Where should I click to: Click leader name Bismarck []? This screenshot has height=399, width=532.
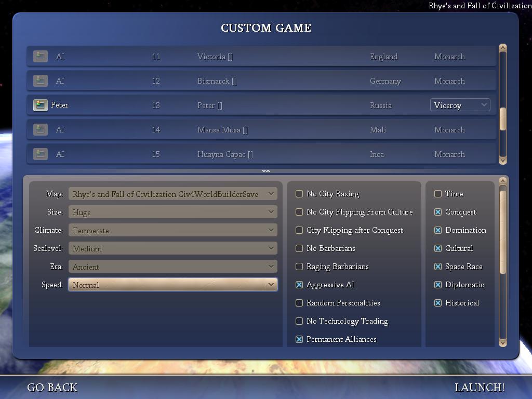pyautogui.click(x=217, y=81)
